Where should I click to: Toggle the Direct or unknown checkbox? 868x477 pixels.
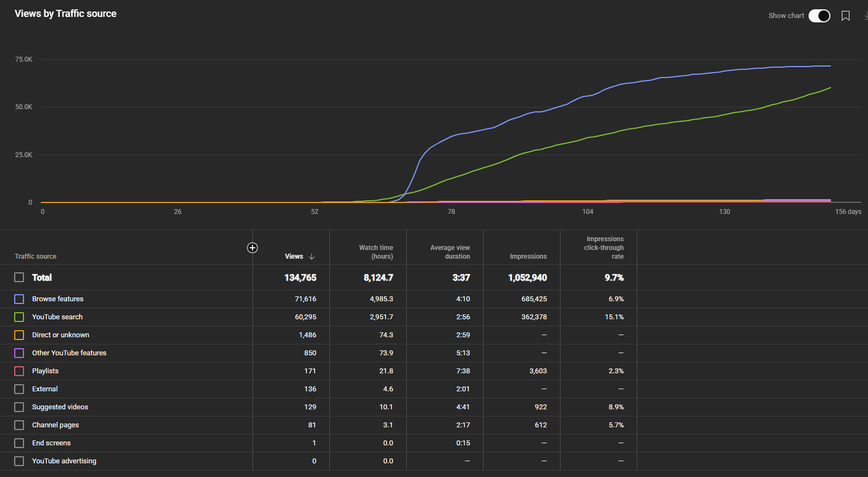coord(19,335)
